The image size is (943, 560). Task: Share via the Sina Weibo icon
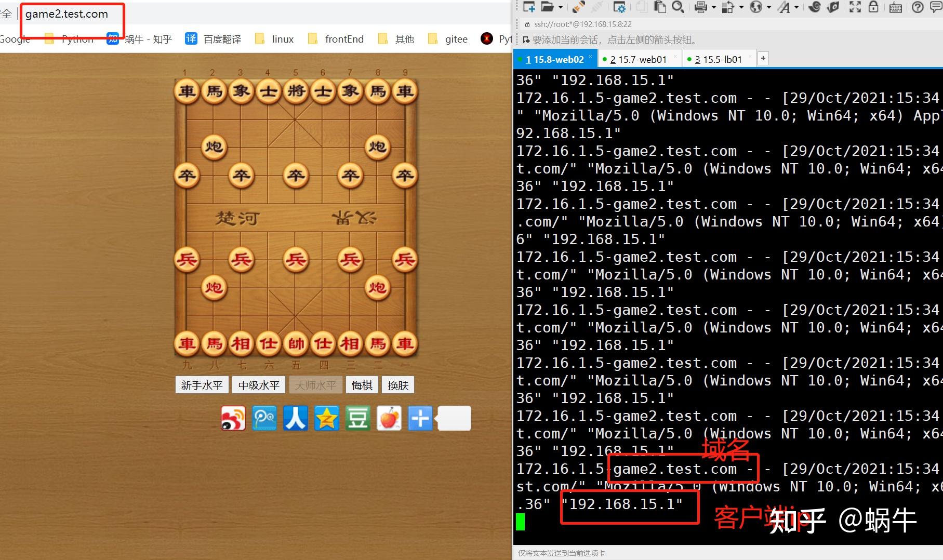pyautogui.click(x=233, y=418)
